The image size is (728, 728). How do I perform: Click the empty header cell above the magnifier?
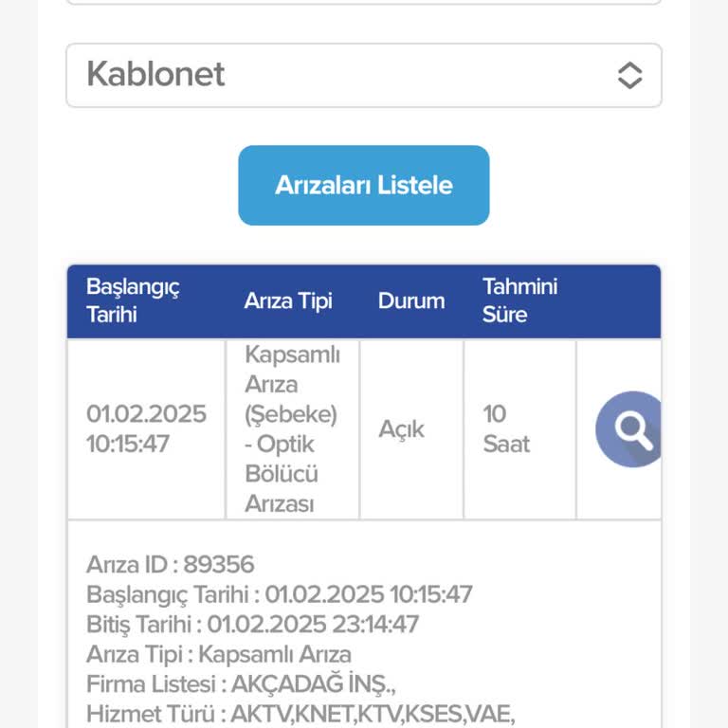point(618,301)
